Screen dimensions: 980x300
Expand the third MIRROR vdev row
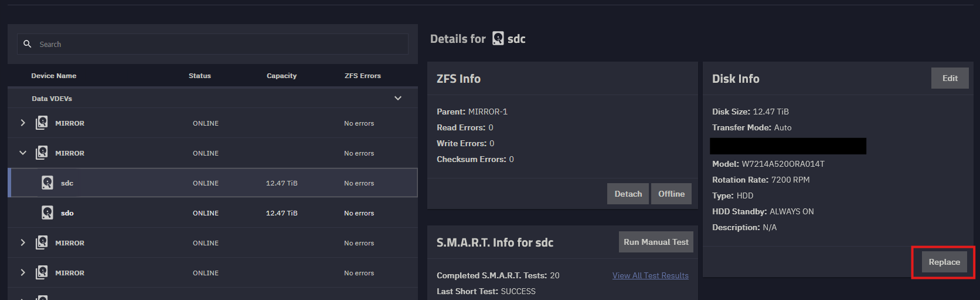(23, 242)
